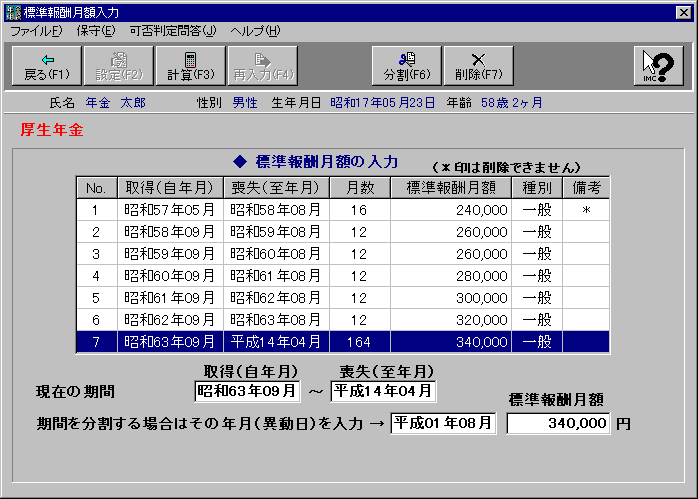
Task: Click the asterisk in 備考 column
Action: [x=586, y=210]
